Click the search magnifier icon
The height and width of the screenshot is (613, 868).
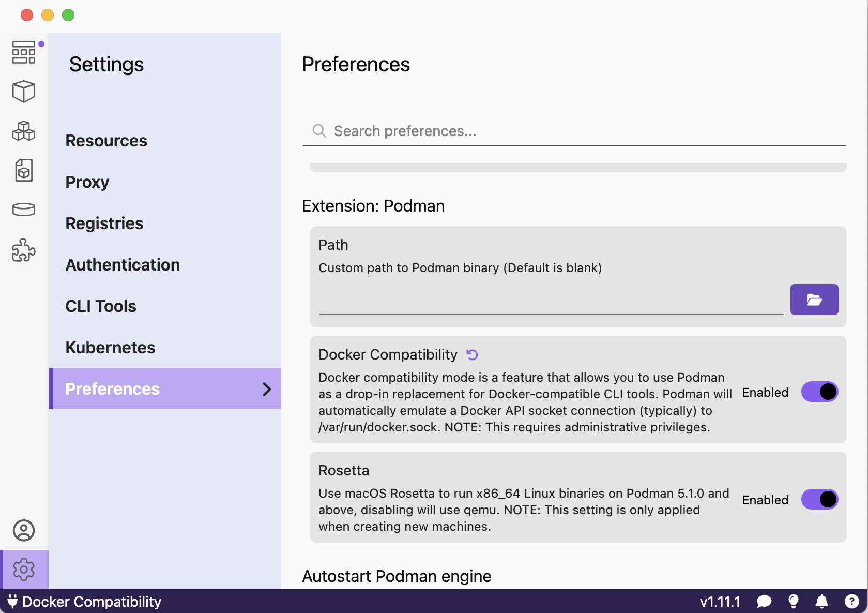319,131
